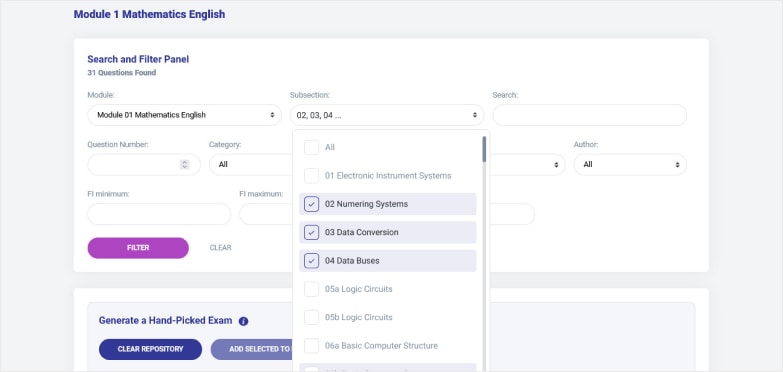Viewport: 783px width, 372px height.
Task: Click the Search input field
Action: pyautogui.click(x=590, y=115)
